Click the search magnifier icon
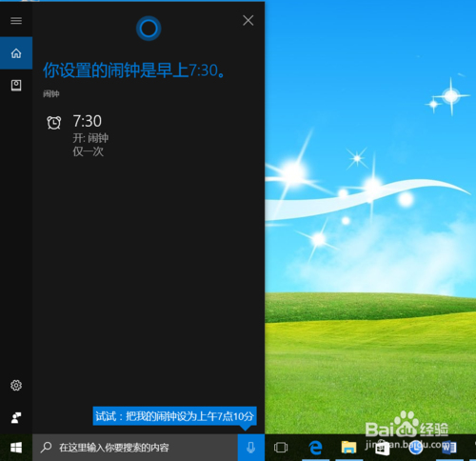The image size is (476, 461). tap(46, 448)
